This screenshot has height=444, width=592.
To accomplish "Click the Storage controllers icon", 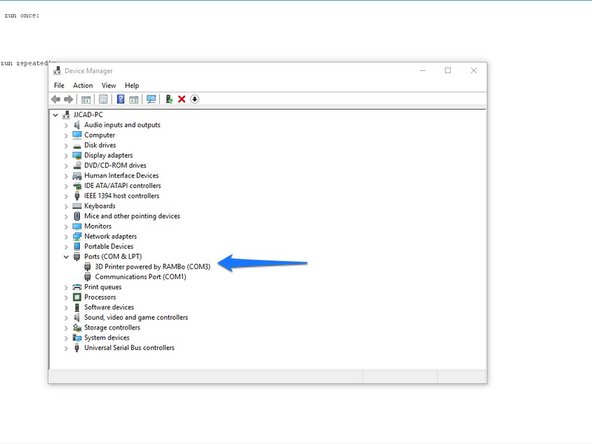I will [x=77, y=327].
